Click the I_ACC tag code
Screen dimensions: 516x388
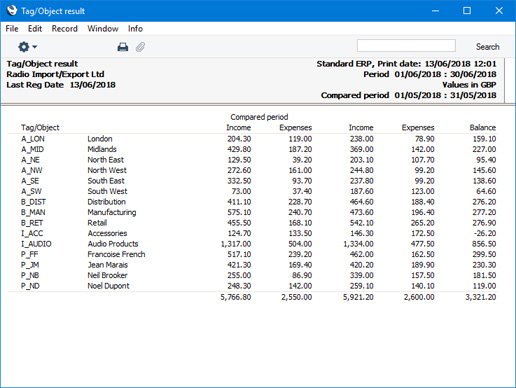click(x=32, y=233)
